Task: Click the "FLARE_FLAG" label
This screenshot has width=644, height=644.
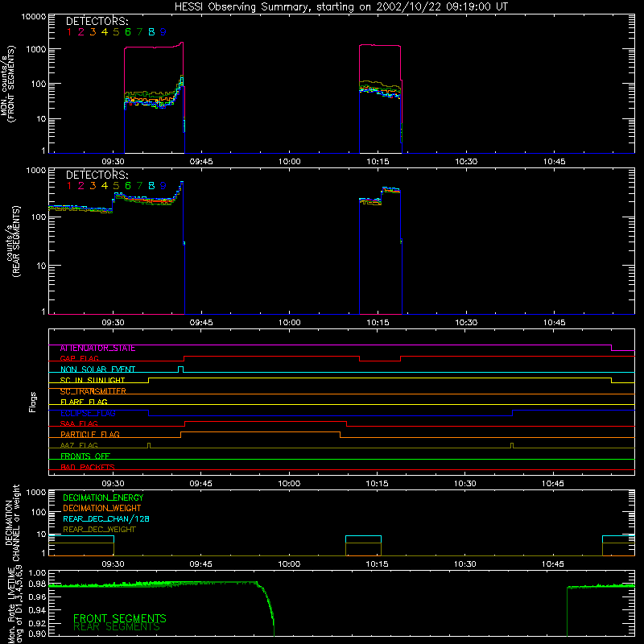Action: pyautogui.click(x=84, y=402)
